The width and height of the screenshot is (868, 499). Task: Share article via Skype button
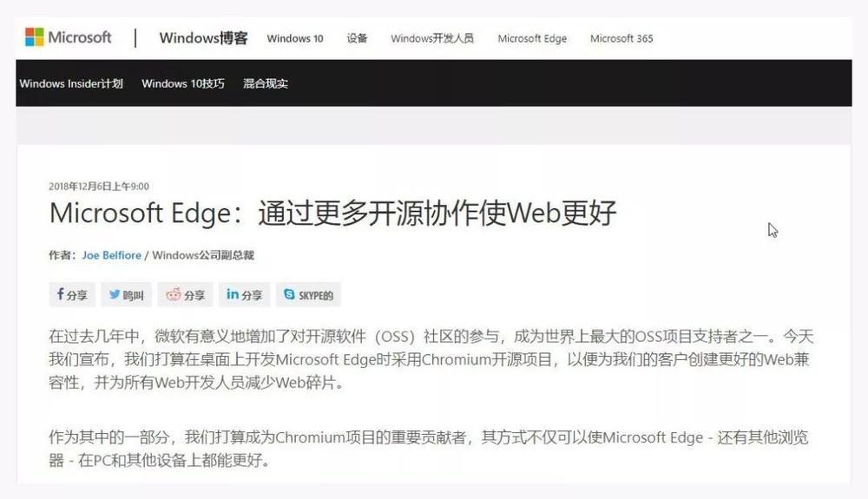click(308, 294)
